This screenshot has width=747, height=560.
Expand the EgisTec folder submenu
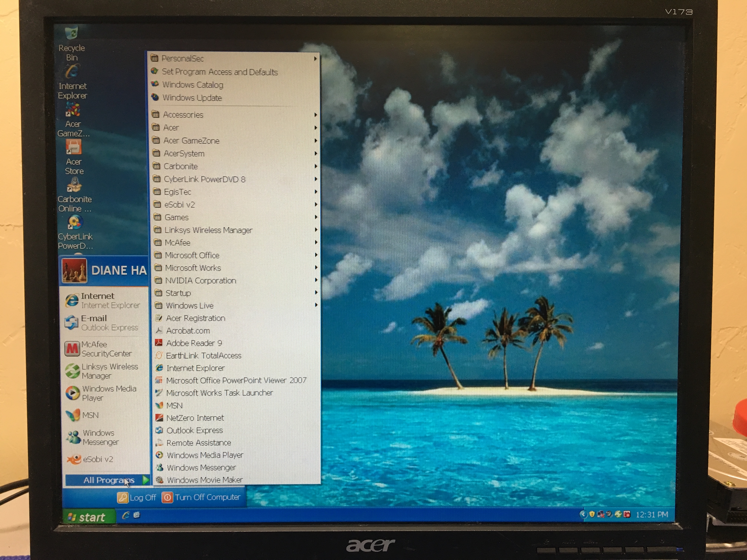pos(235,192)
